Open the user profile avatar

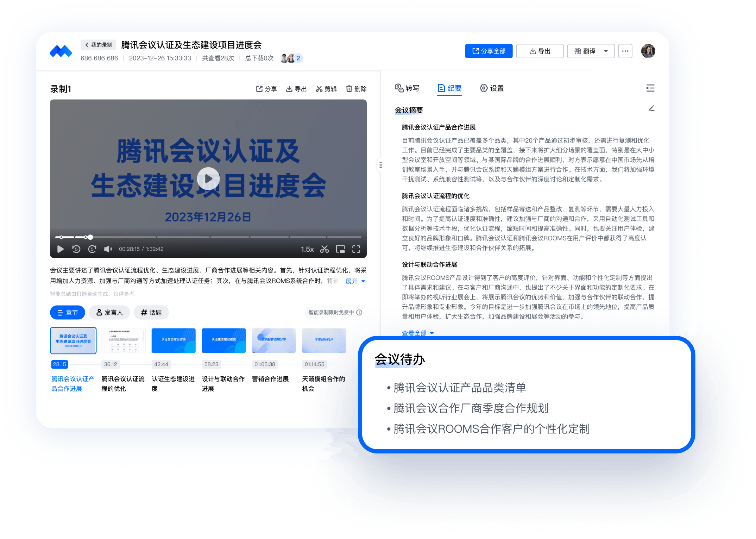point(648,51)
